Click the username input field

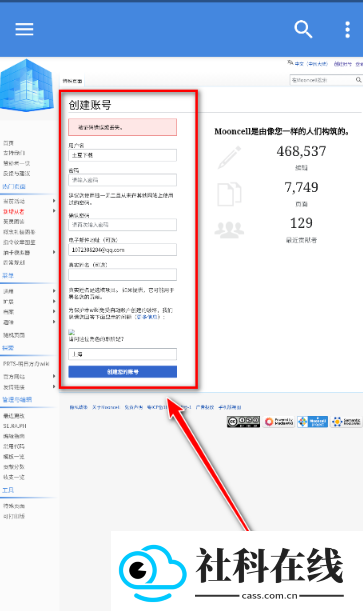click(122, 155)
